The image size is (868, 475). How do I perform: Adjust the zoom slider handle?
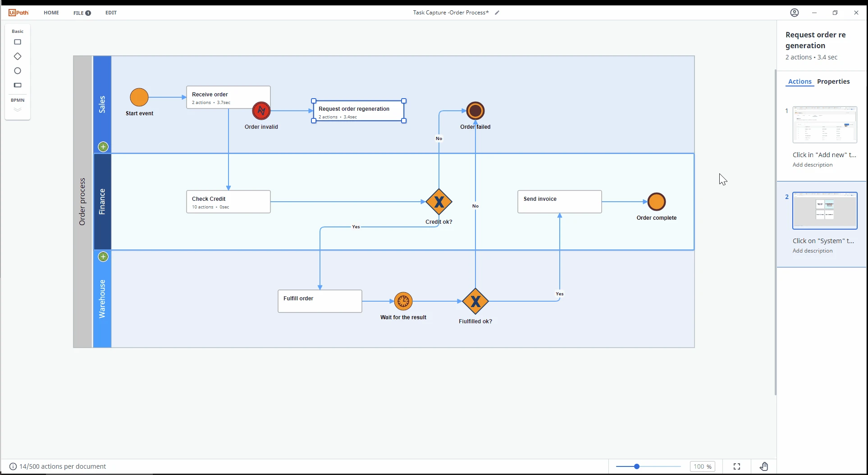[x=637, y=466]
